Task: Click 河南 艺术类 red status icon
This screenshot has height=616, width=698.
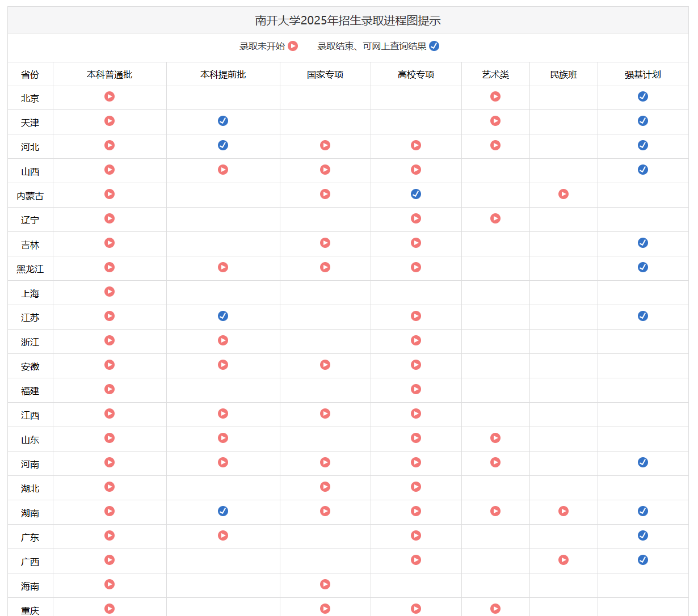Action: click(495, 462)
